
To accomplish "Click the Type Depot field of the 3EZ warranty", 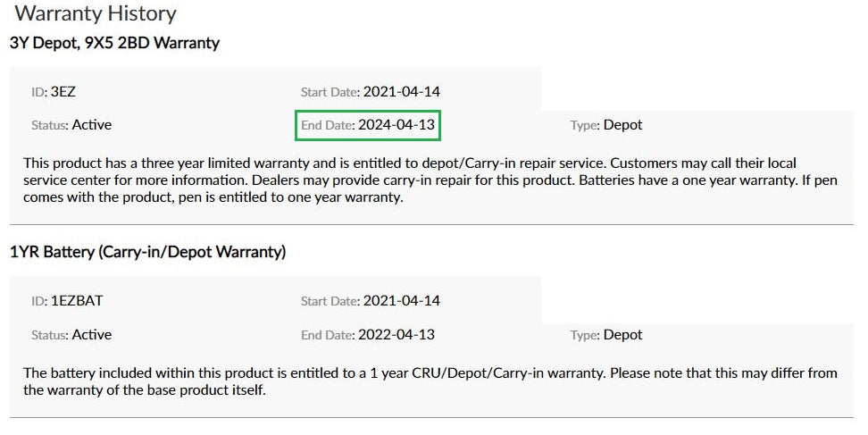I will (622, 125).
